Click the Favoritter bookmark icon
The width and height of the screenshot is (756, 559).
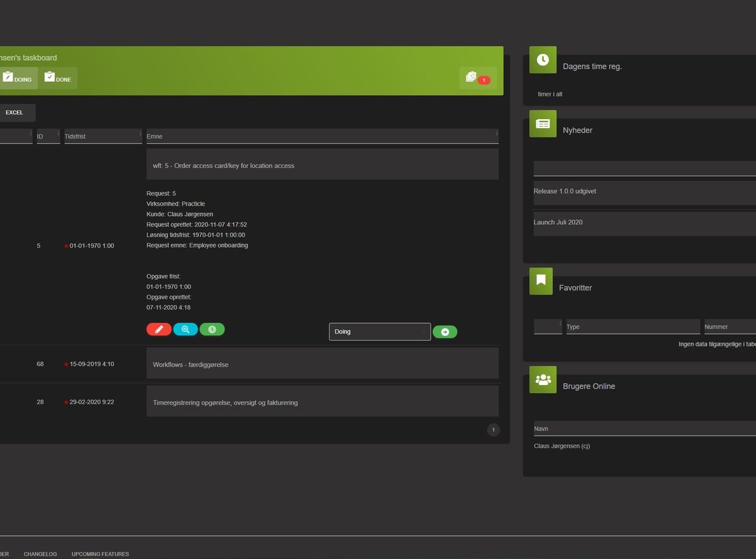point(540,281)
